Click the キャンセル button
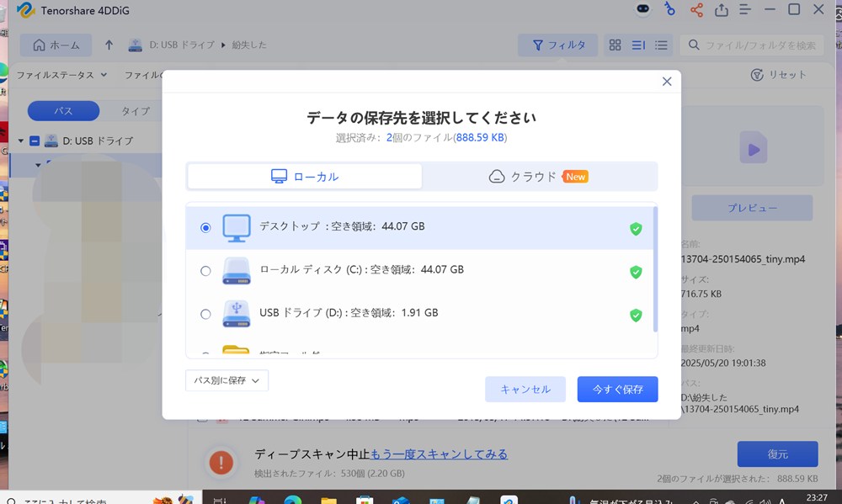The height and width of the screenshot is (504, 842). pos(525,390)
